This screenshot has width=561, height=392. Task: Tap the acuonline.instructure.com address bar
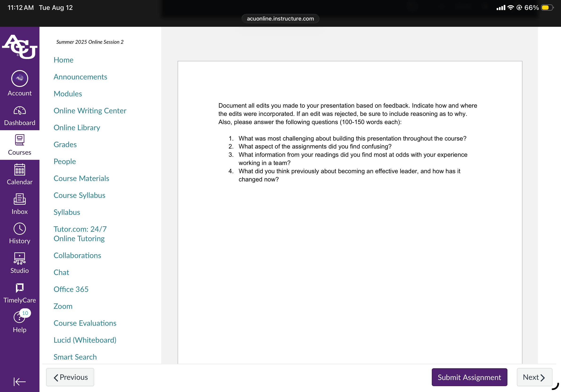click(280, 19)
